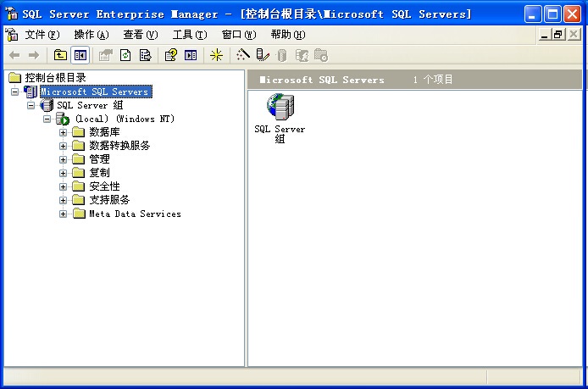
Task: Restore down the inner console window
Action: coord(558,35)
